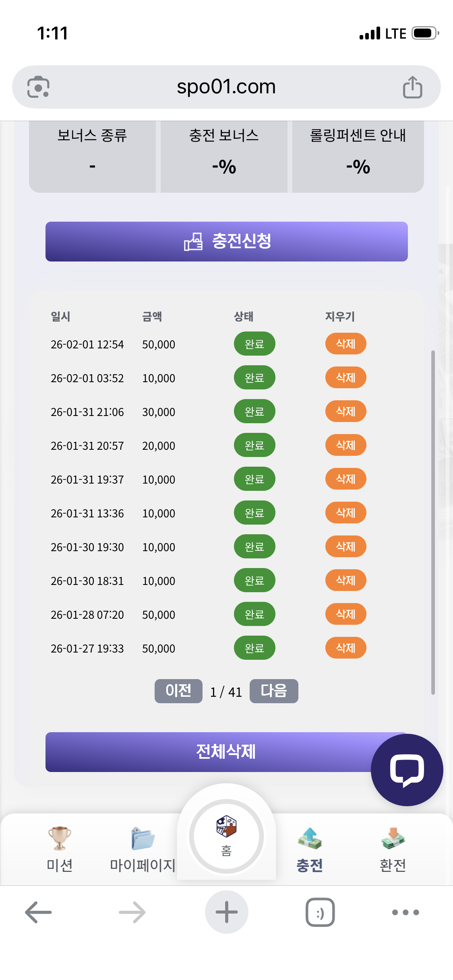Go to next page with 다음
Viewport: 453px width, 980px height.
[x=274, y=691]
